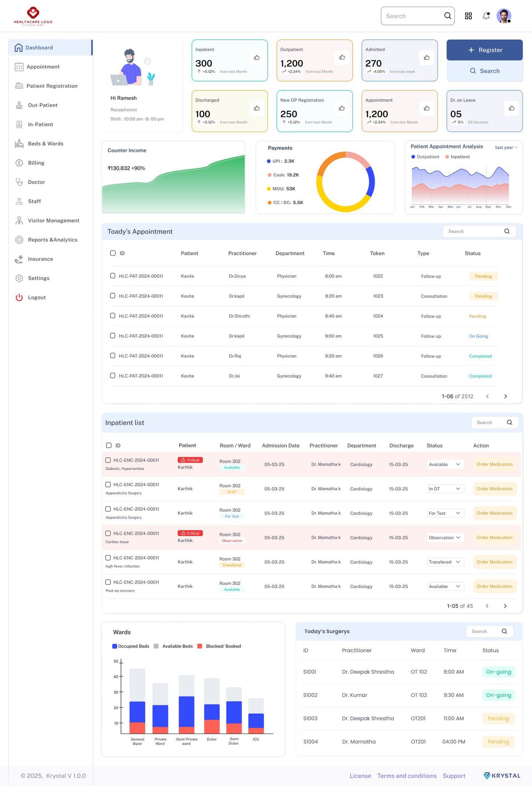This screenshot has height=786, width=532.
Task: Open status dropdown for Post-op recovery row
Action: point(446,586)
